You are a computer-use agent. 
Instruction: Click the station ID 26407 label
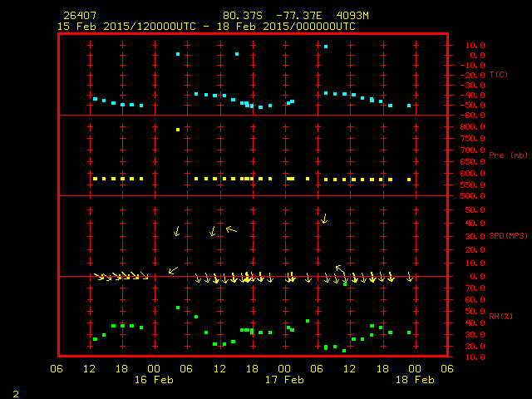click(80, 16)
